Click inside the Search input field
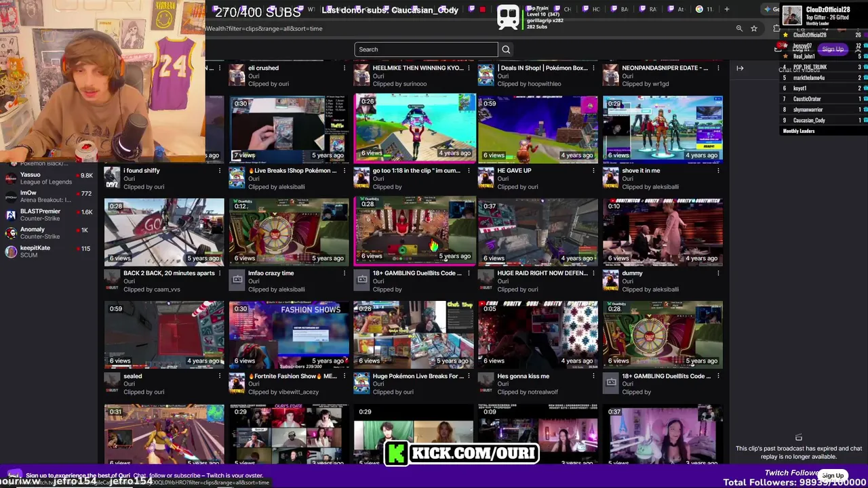 (x=426, y=49)
